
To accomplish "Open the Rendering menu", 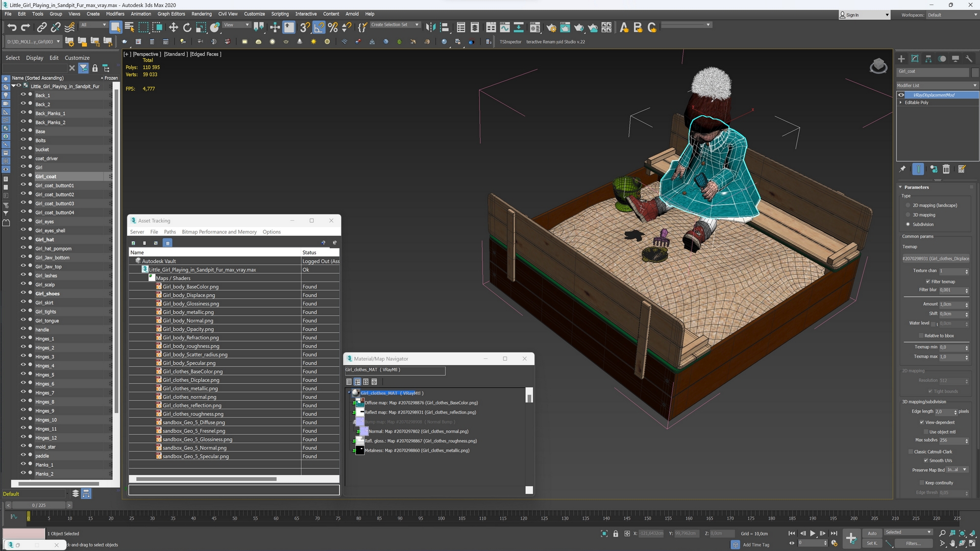I will (202, 14).
